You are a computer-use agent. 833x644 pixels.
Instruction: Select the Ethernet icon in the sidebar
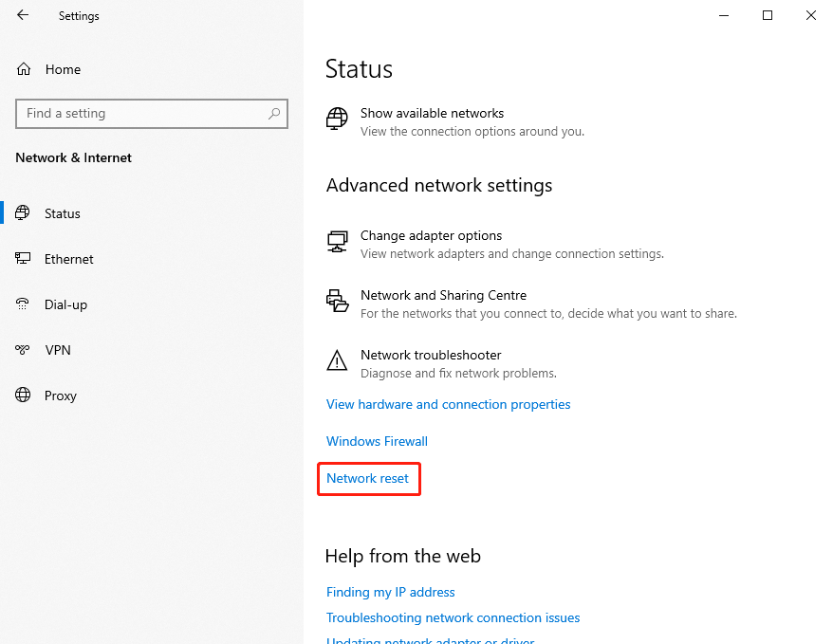click(22, 259)
